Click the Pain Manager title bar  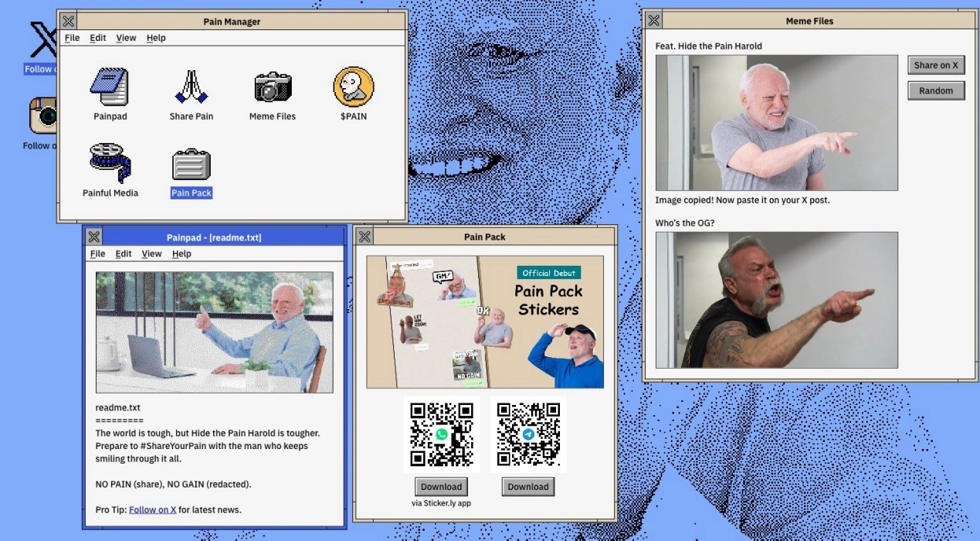(232, 22)
